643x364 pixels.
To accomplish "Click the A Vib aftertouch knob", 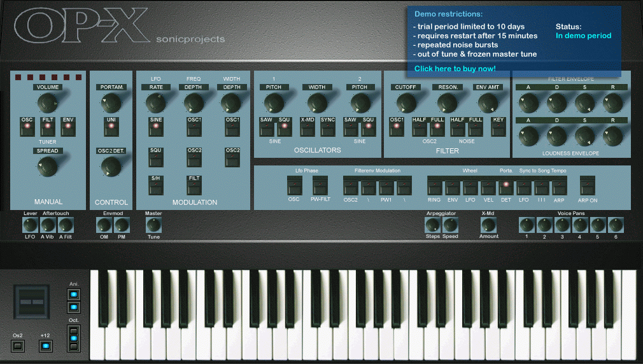I will pos(48,225).
